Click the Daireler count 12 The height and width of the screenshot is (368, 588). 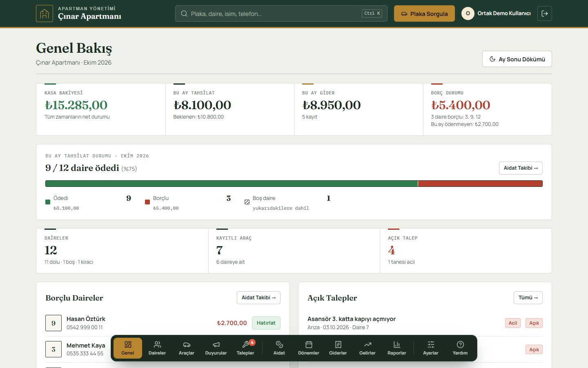[51, 250]
